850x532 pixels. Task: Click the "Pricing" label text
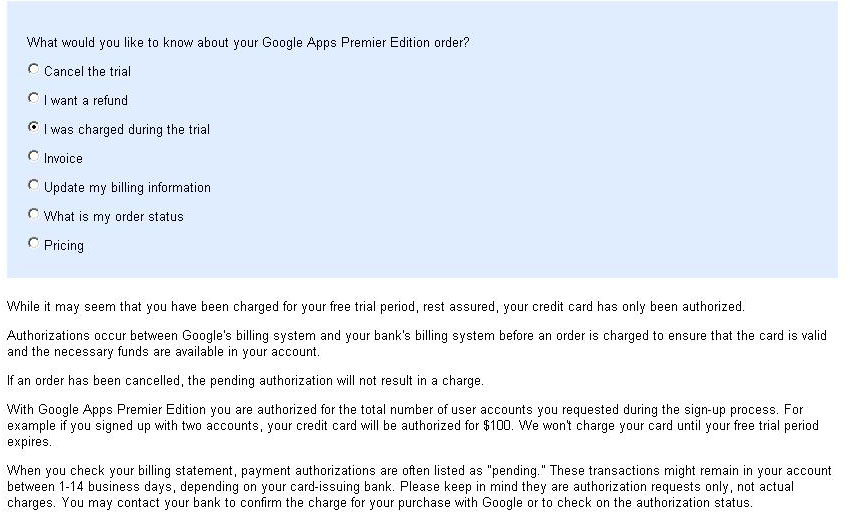(64, 246)
